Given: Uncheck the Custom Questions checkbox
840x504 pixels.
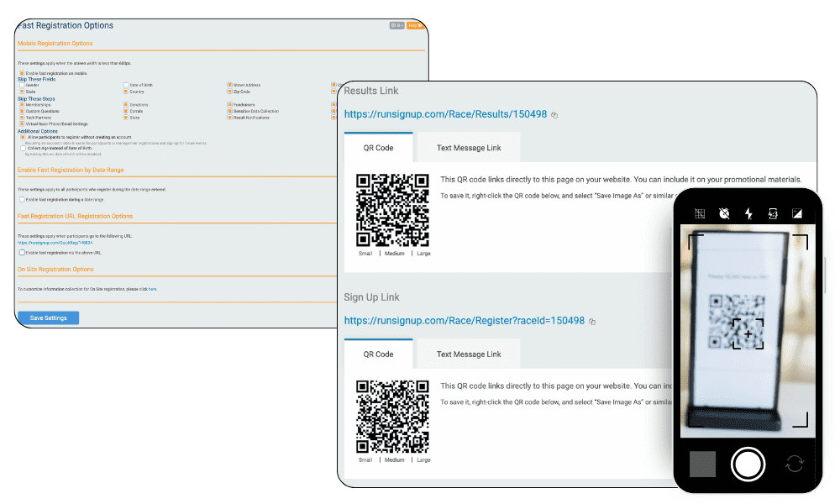Looking at the screenshot, I should (x=22, y=111).
